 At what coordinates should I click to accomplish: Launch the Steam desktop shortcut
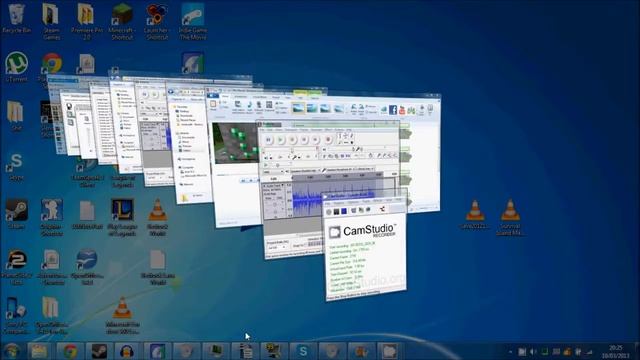(x=16, y=214)
